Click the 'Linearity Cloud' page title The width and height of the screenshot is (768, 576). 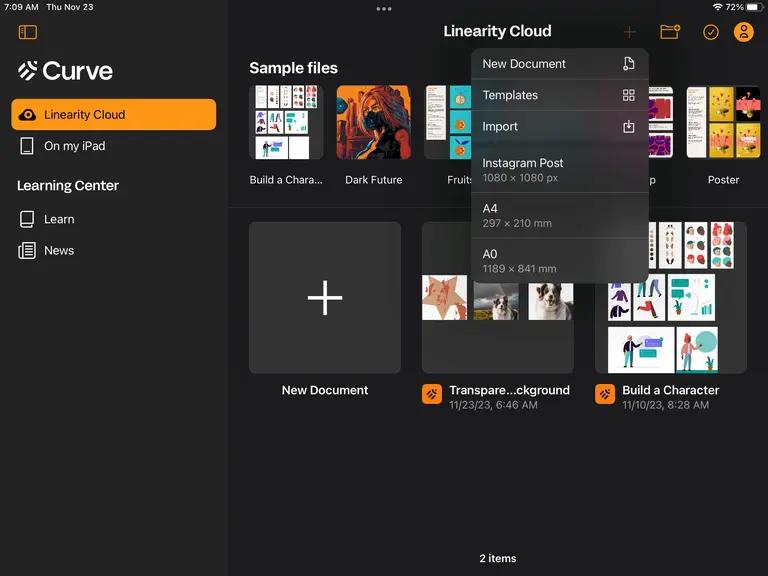coord(497,31)
